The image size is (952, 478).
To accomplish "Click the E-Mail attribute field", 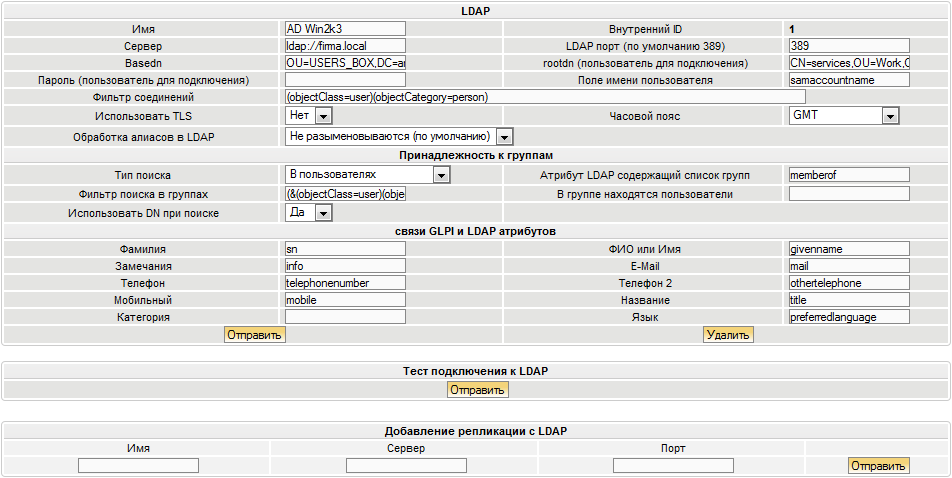I will pos(848,266).
